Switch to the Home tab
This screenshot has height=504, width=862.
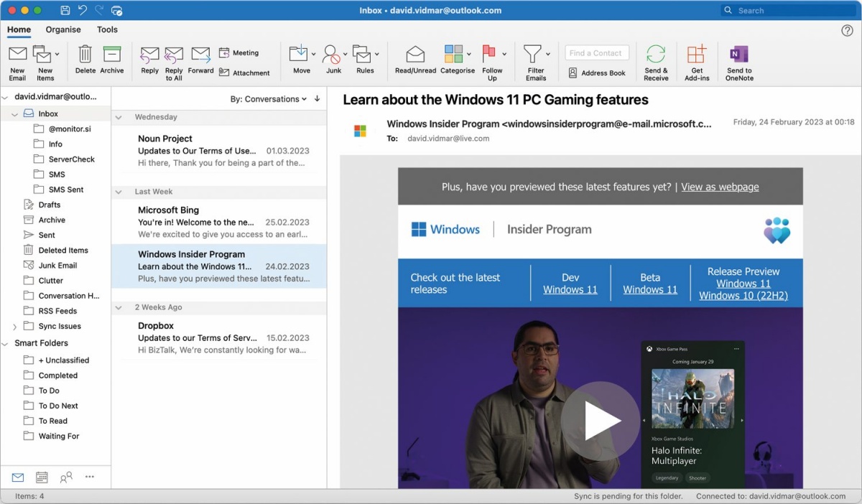click(19, 29)
